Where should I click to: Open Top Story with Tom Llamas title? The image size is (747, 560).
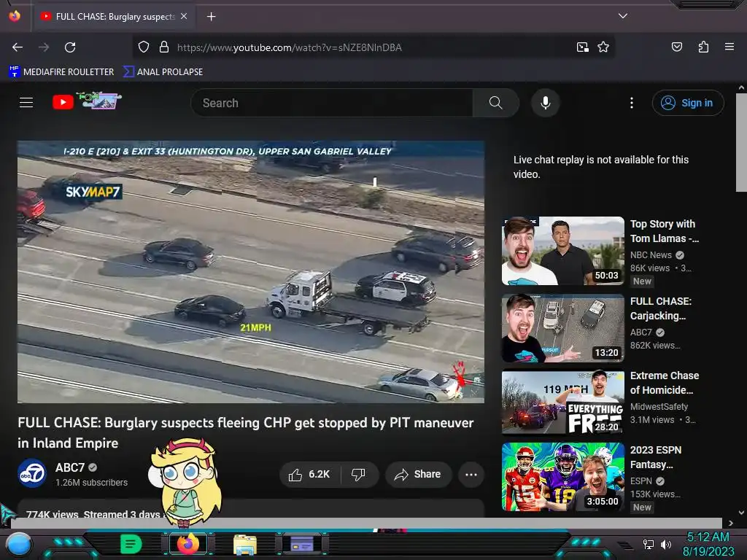[x=664, y=231]
